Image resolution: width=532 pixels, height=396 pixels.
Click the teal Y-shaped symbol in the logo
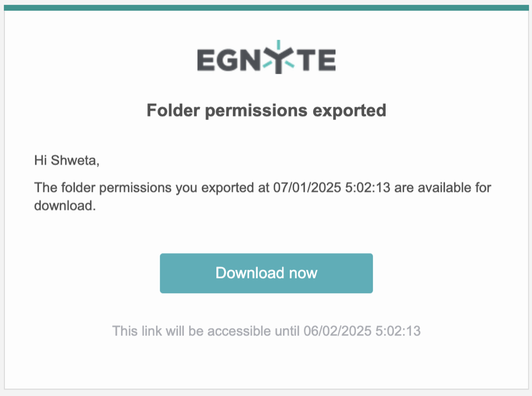coord(278,58)
